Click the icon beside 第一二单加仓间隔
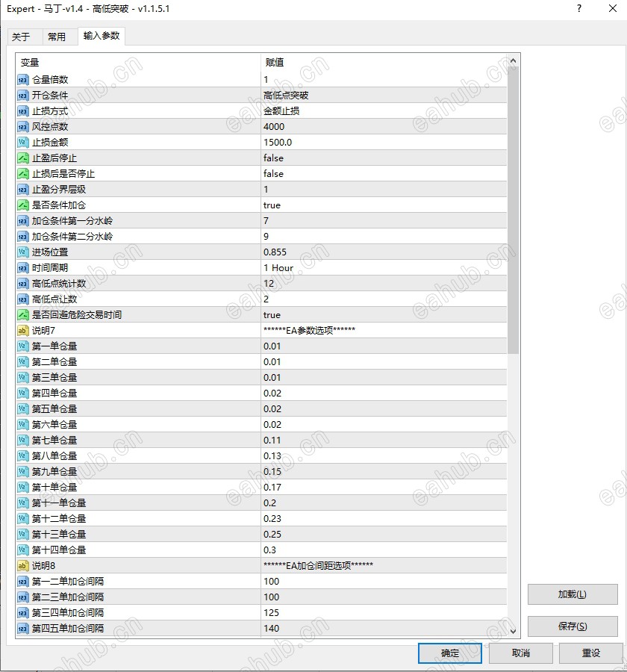This screenshot has width=627, height=672. tap(22, 582)
